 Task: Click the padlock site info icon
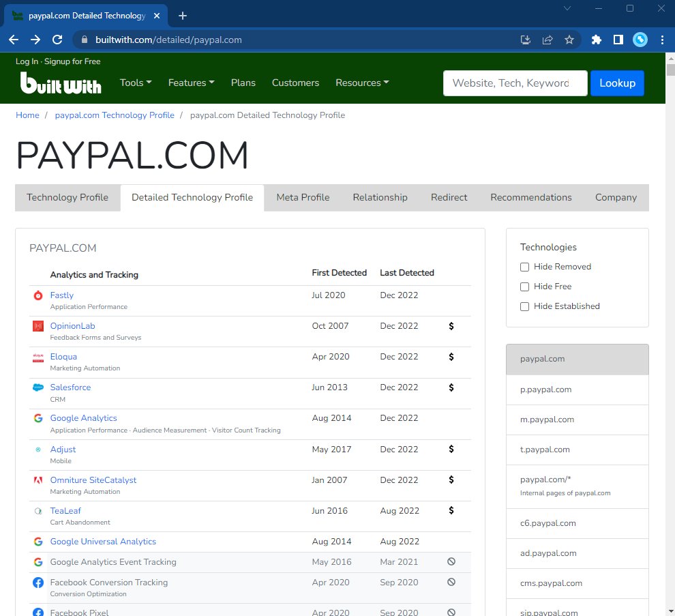(x=85, y=40)
